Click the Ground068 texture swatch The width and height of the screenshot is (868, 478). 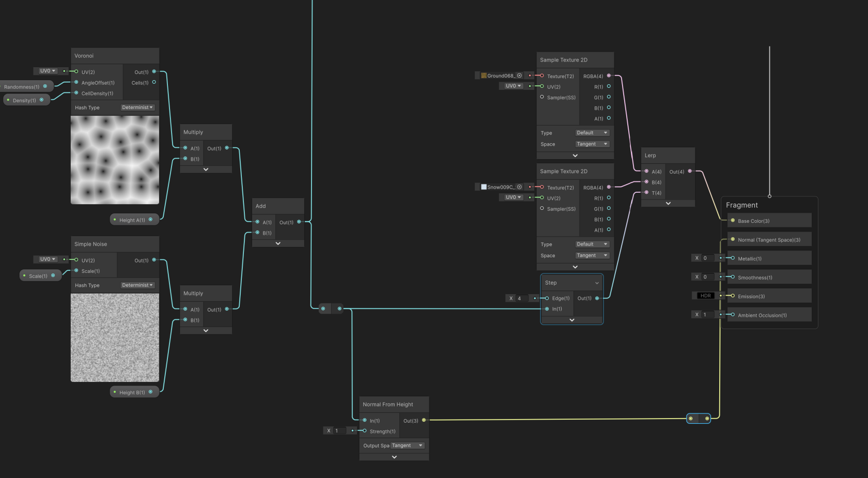484,75
